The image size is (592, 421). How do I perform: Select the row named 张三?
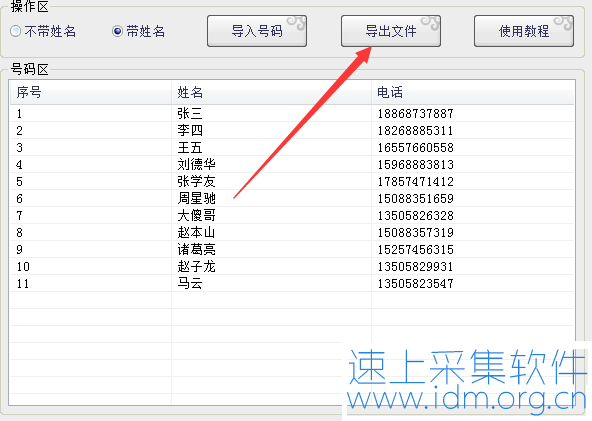pyautogui.click(x=292, y=113)
